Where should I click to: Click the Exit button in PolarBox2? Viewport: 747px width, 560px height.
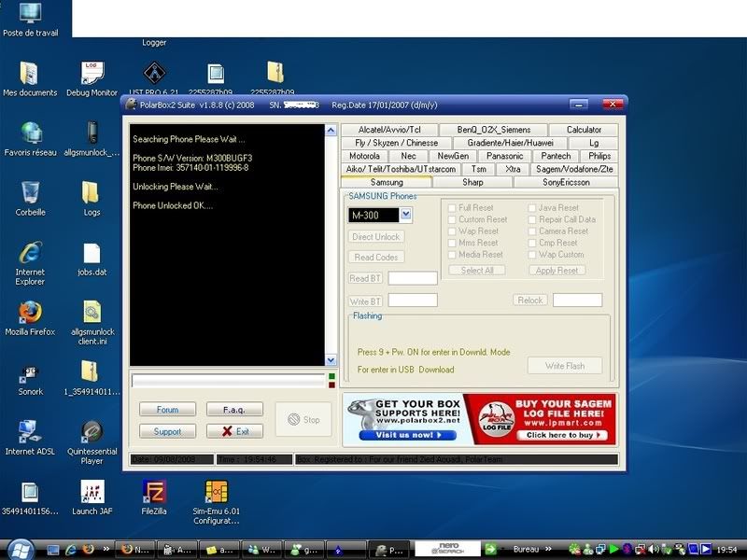(x=234, y=431)
